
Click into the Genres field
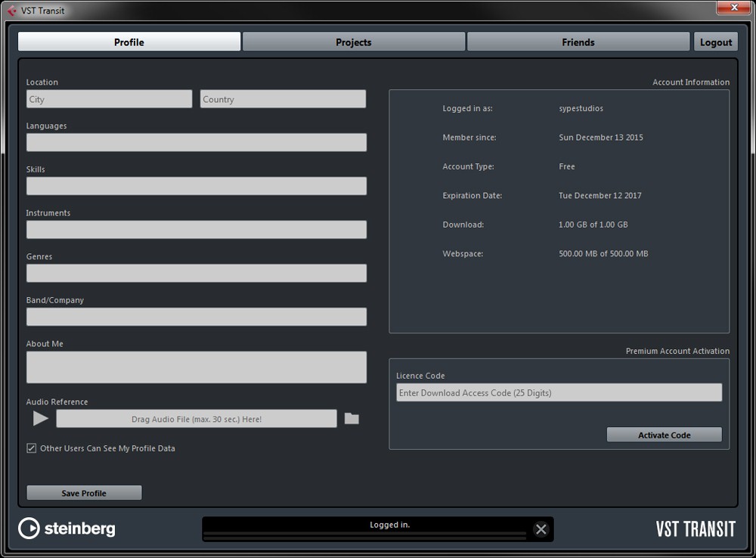point(197,273)
